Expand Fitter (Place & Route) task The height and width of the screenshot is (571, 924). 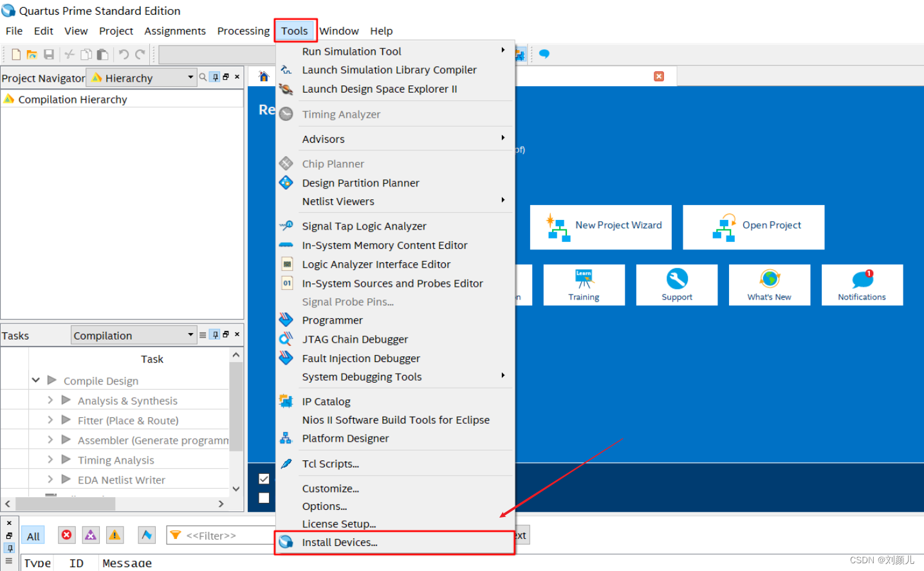click(50, 420)
